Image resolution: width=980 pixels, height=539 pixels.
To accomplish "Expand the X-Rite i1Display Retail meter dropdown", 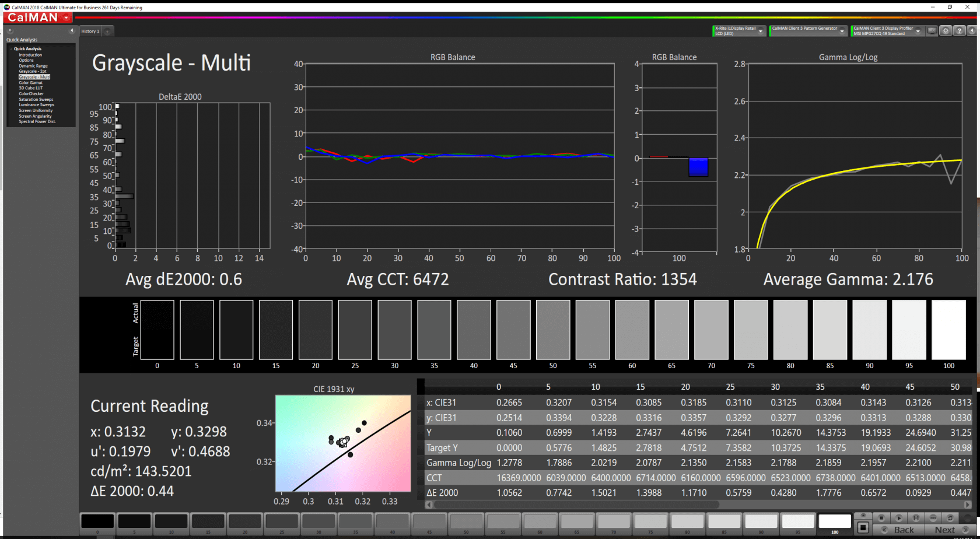I will [x=761, y=32].
